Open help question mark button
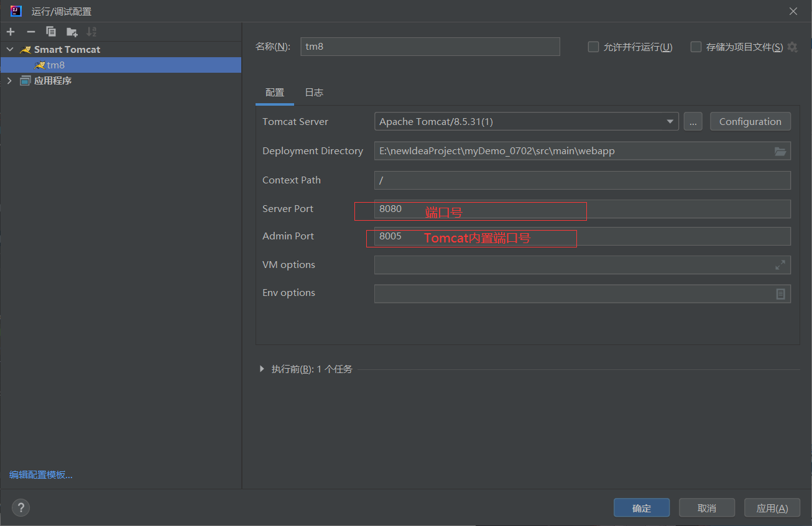 tap(21, 508)
